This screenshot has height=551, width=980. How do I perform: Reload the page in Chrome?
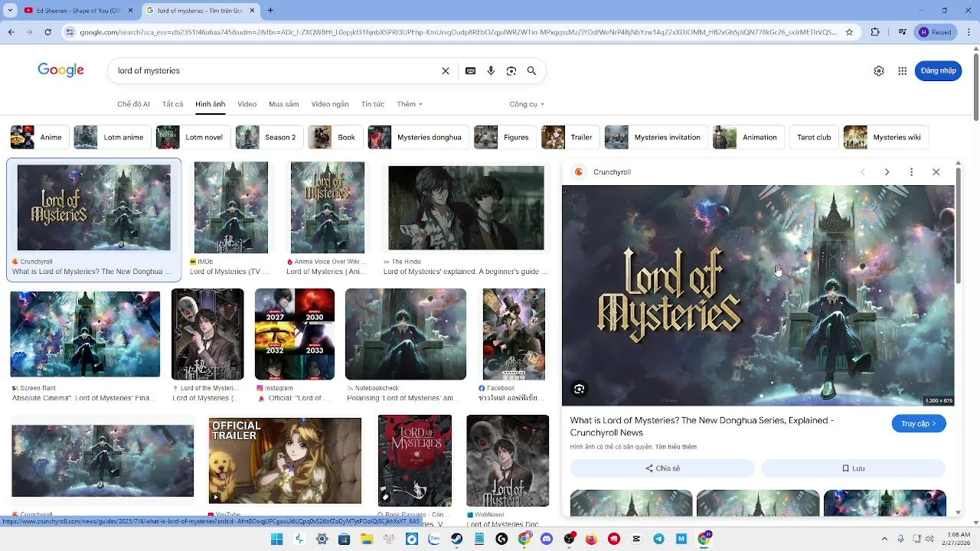47,32
